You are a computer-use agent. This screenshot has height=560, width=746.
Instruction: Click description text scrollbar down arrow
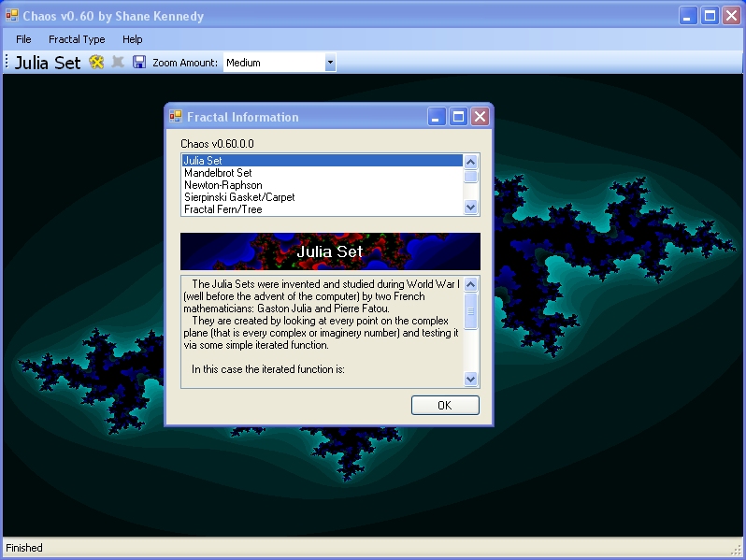click(x=470, y=380)
